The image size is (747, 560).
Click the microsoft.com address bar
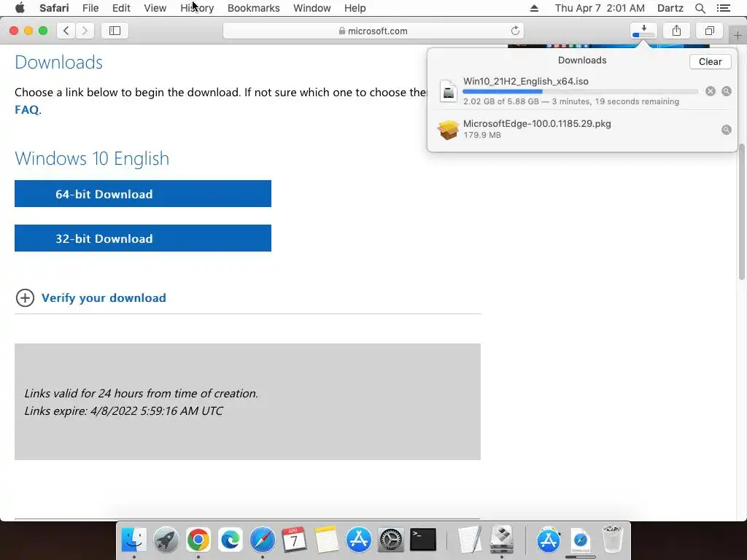(373, 31)
